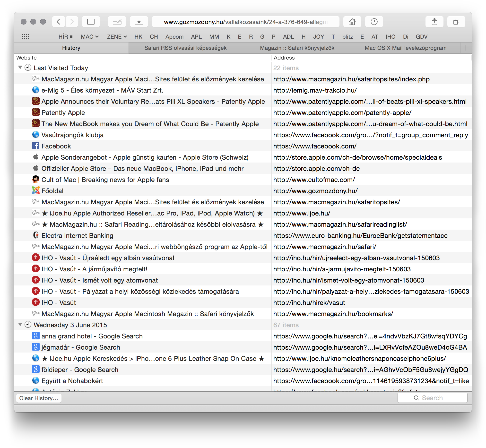Collapse the Wednesday 3 June 2015 group
The width and height of the screenshot is (486, 448).
20,325
